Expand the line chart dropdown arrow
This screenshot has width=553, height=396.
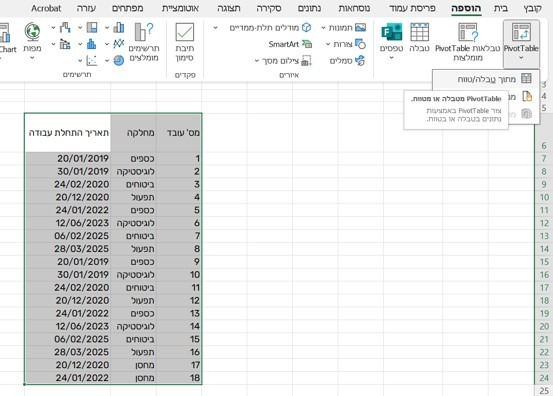pos(107,44)
